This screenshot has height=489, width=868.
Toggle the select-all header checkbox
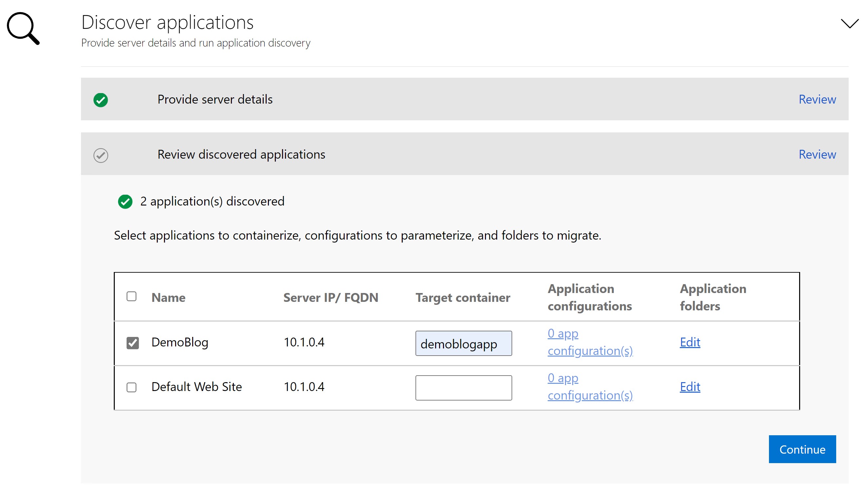132,296
